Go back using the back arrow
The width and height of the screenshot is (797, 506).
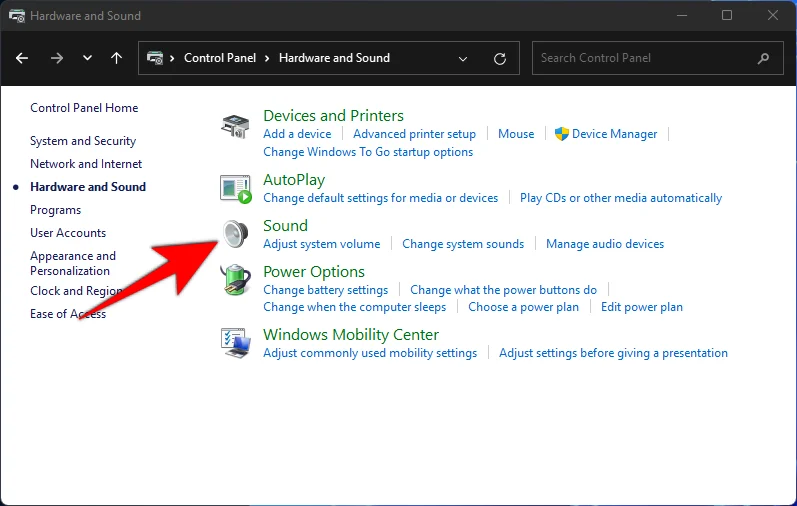coord(23,58)
